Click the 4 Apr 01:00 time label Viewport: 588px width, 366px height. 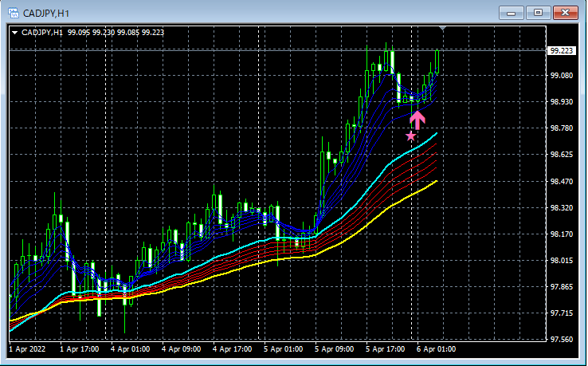[x=131, y=349]
